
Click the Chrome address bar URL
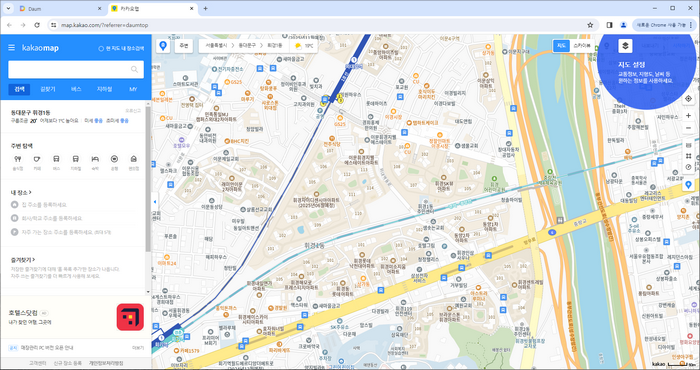(104, 25)
